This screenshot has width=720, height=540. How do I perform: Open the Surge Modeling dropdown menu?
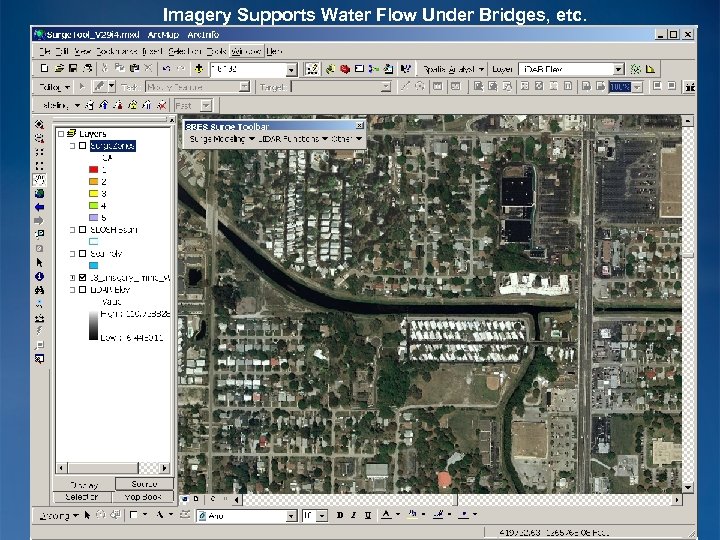click(x=222, y=139)
